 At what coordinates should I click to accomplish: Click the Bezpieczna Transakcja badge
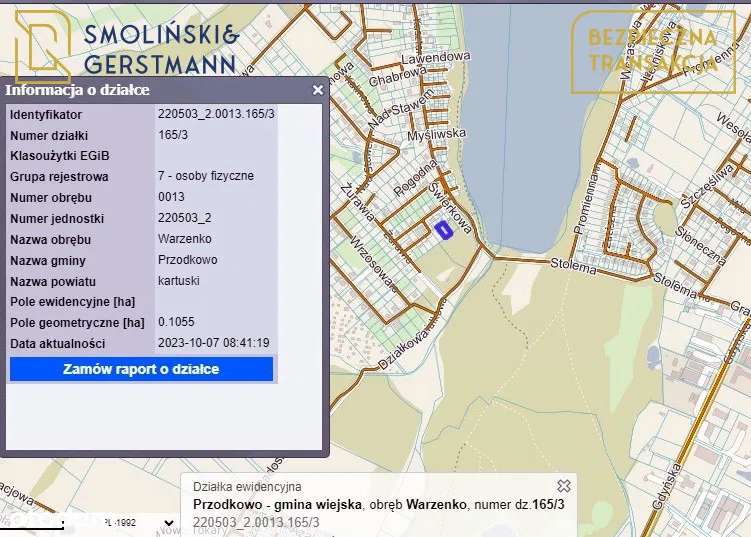click(652, 50)
